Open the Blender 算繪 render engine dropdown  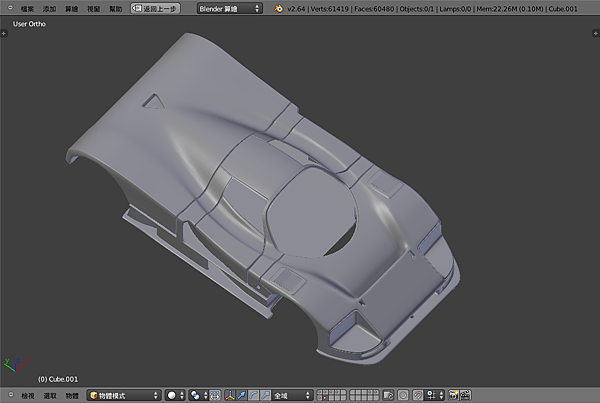coord(230,8)
